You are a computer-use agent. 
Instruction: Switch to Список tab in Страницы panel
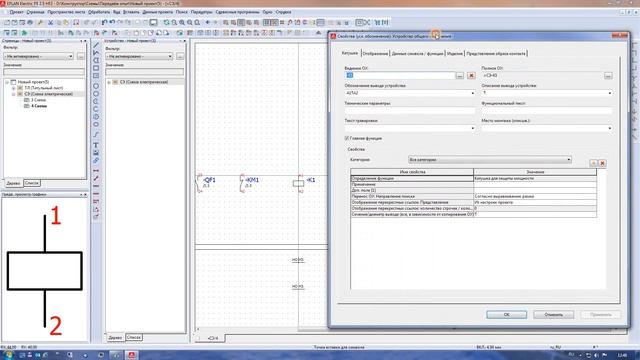tap(31, 183)
